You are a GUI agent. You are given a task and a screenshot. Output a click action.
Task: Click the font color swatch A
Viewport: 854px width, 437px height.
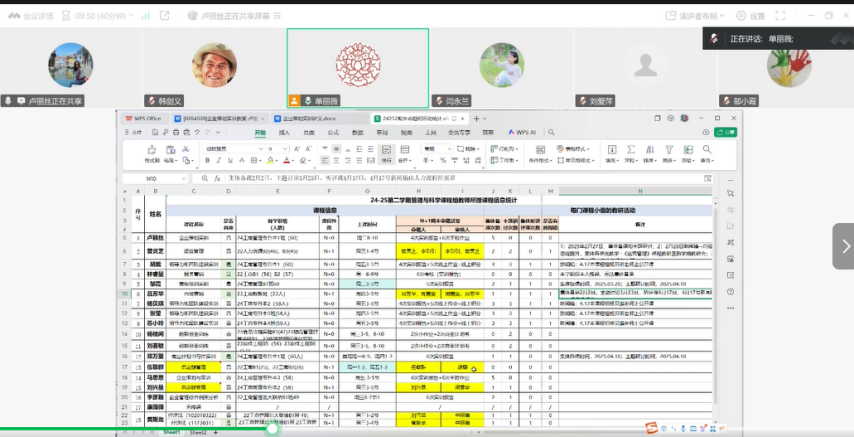[x=286, y=160]
